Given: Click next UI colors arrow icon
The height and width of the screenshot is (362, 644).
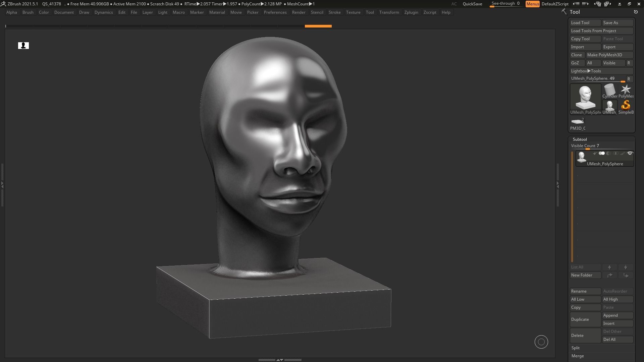Looking at the screenshot, I should (x=585, y=4).
